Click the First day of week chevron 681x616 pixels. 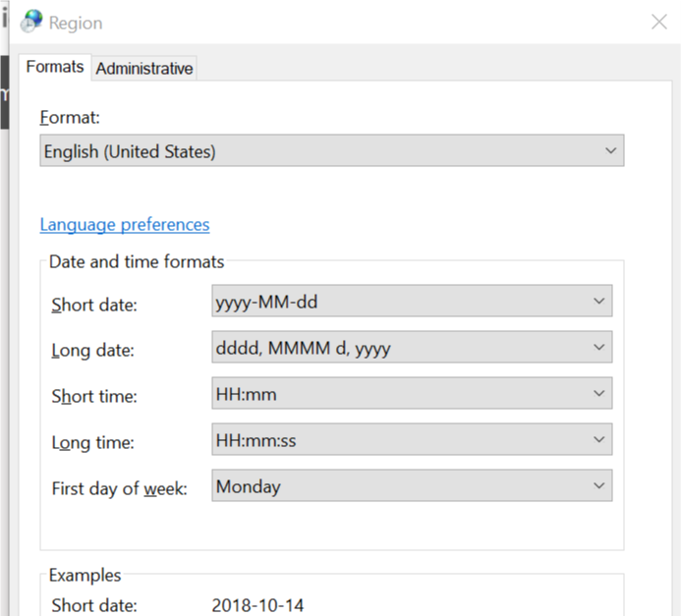click(x=598, y=486)
